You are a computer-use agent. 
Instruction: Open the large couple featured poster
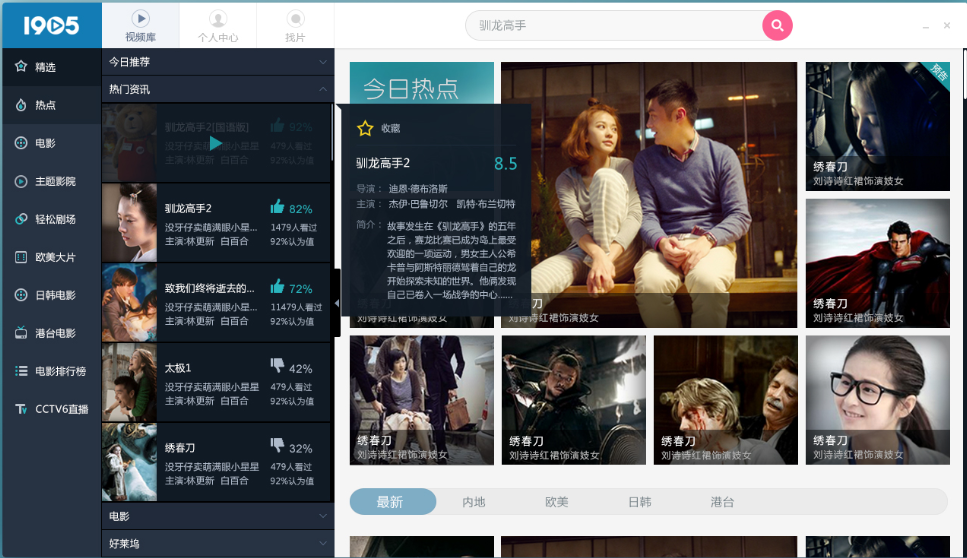point(649,194)
